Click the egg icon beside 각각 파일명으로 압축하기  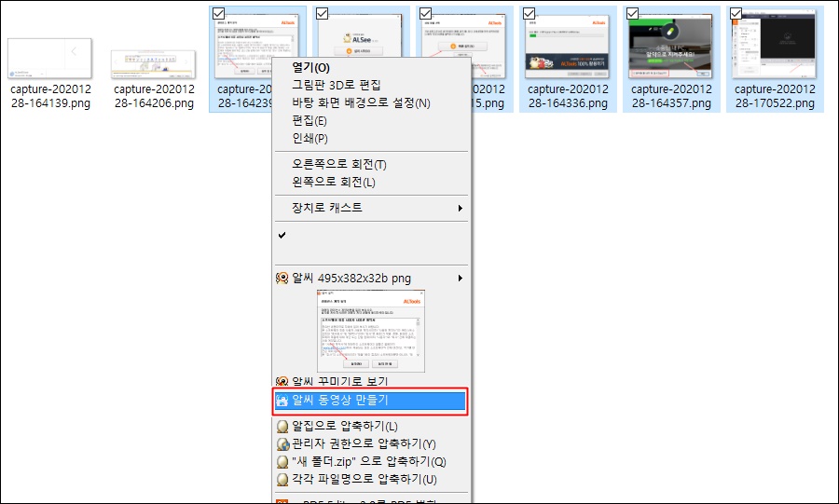coord(282,480)
